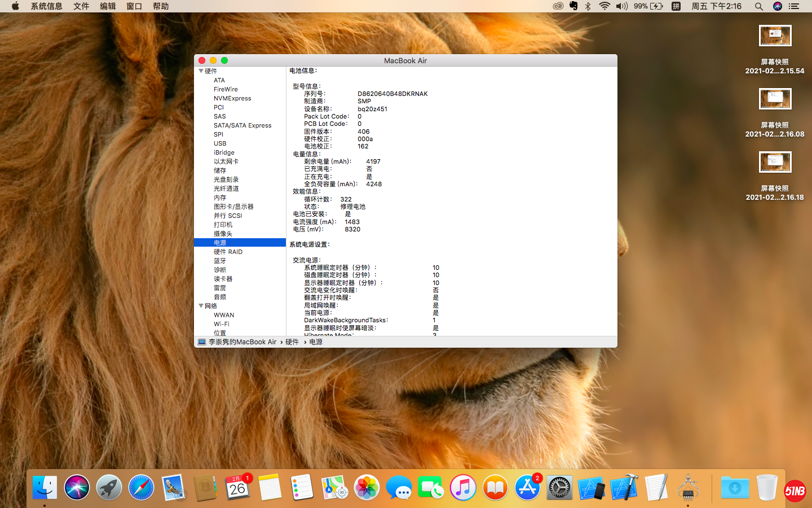812x508 pixels.
Task: Click Creative Cloud menu bar icon
Action: [x=558, y=6]
